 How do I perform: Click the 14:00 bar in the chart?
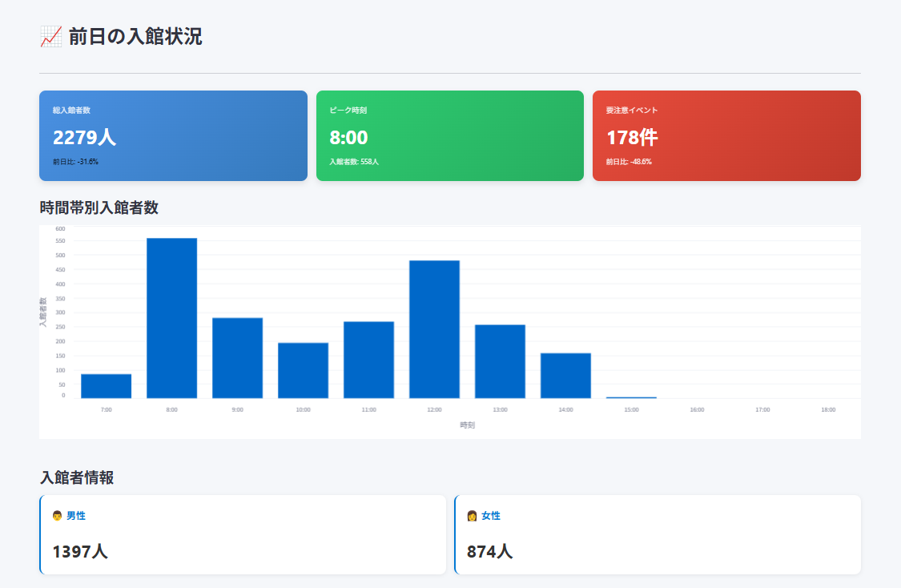coord(565,376)
